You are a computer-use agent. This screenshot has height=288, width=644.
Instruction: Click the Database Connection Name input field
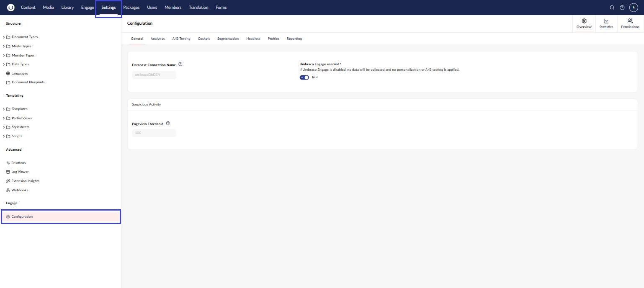click(x=154, y=75)
